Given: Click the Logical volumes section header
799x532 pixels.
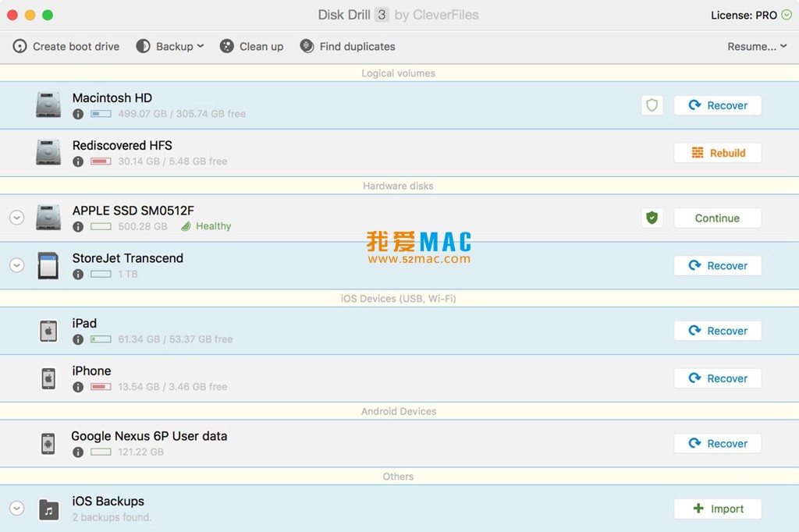Looking at the screenshot, I should (399, 73).
